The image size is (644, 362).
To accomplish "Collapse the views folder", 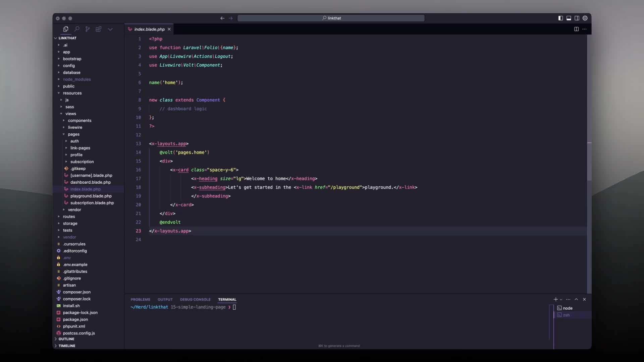I will click(x=71, y=114).
